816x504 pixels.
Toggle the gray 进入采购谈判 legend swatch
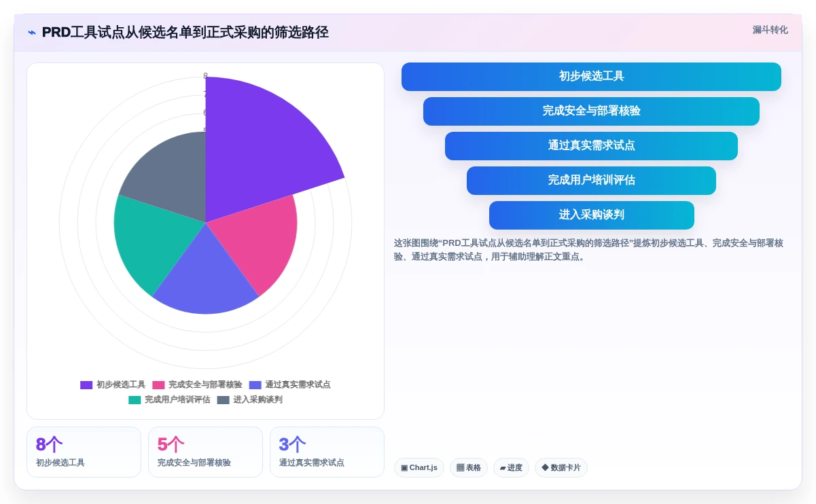click(x=223, y=400)
